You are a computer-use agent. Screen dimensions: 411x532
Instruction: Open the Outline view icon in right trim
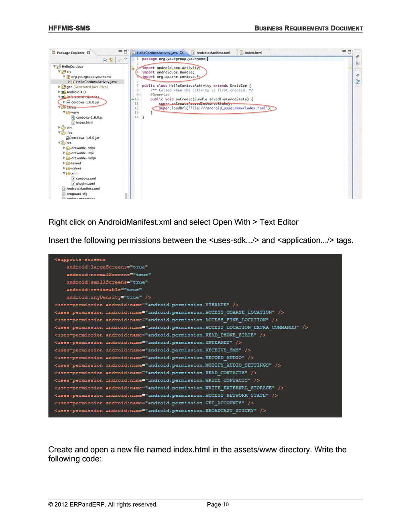pyautogui.click(x=358, y=82)
